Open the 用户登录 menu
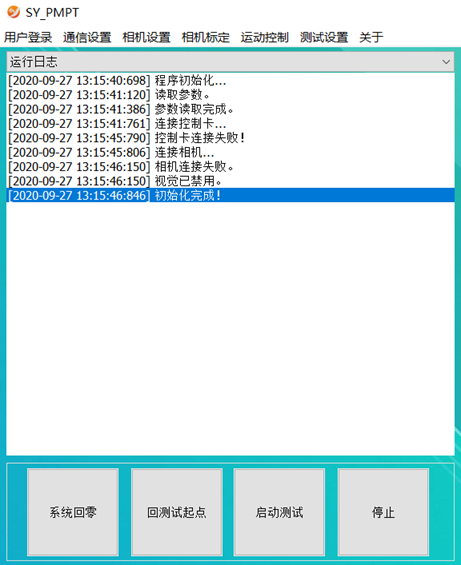The image size is (461, 565). [x=28, y=37]
